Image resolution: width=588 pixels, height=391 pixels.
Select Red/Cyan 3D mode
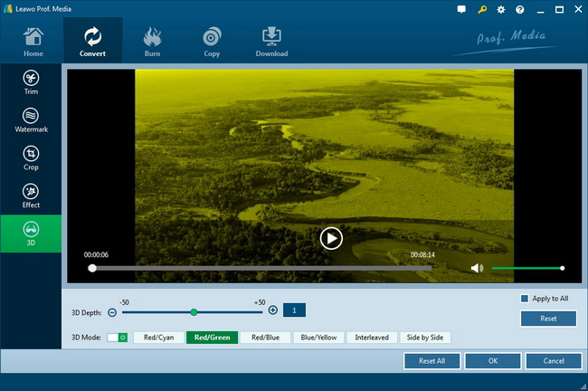pyautogui.click(x=158, y=338)
